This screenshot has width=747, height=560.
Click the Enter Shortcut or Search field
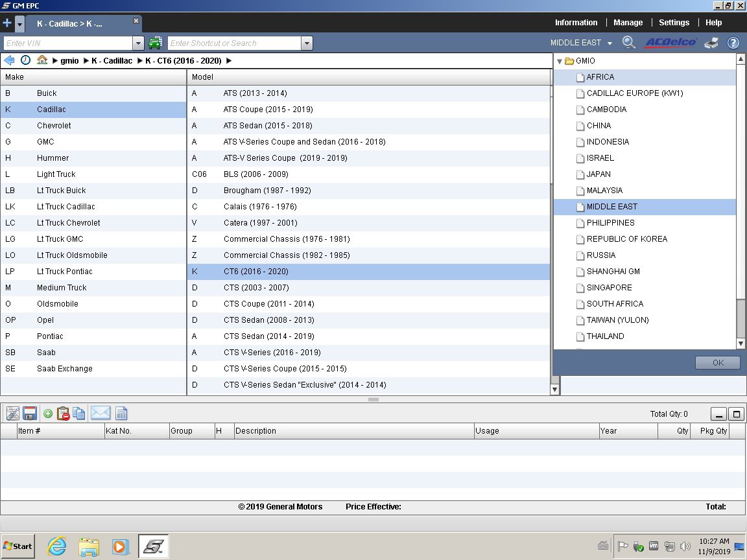[x=234, y=43]
